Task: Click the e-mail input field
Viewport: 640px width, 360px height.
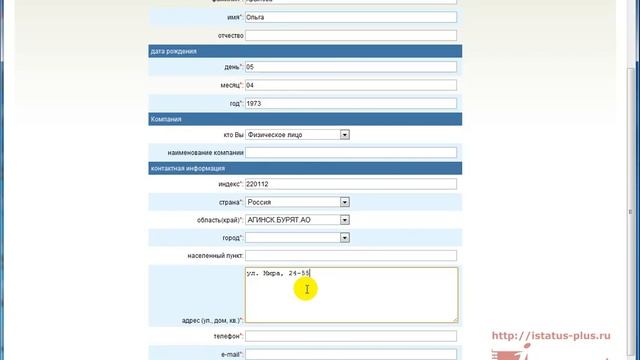Action: point(351,354)
